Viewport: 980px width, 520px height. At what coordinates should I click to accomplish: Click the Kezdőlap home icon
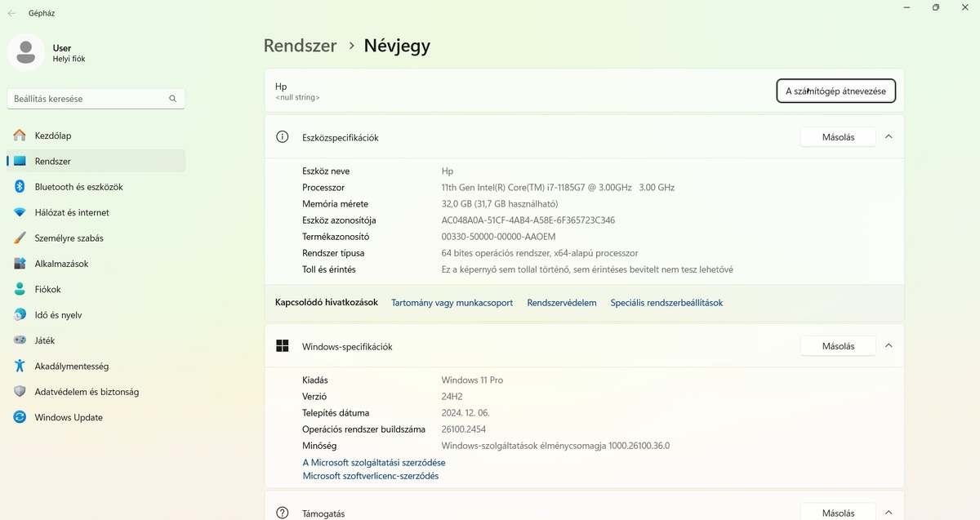click(x=20, y=136)
